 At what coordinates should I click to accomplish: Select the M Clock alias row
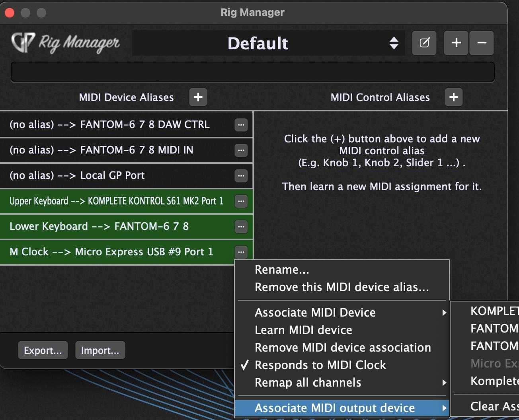111,252
